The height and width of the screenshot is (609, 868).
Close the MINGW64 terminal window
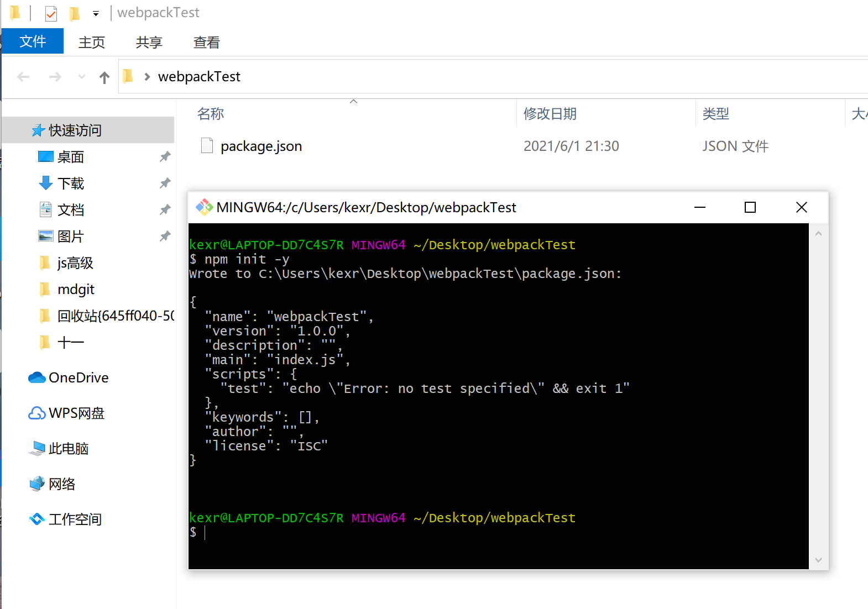click(802, 207)
